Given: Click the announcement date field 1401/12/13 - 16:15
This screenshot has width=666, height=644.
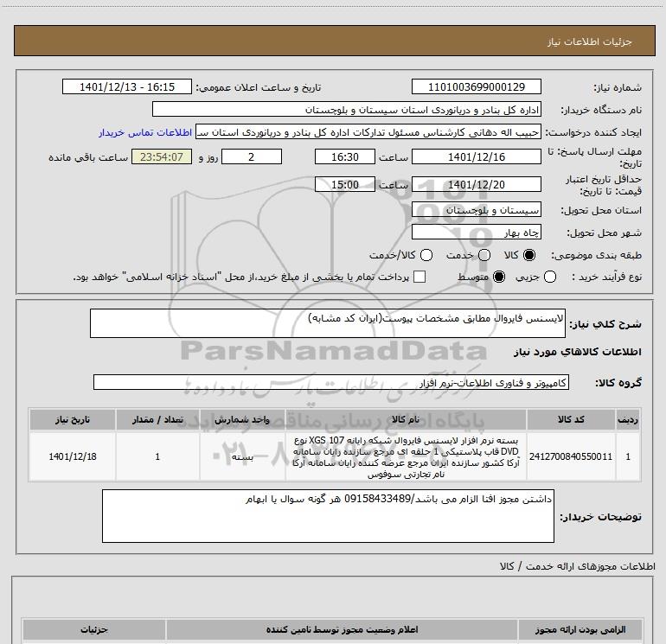Looking at the screenshot, I should point(127,86).
